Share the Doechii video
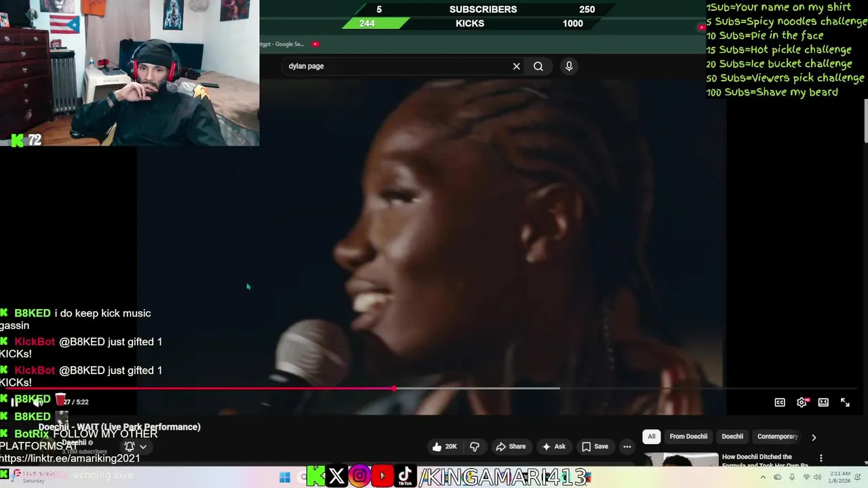 [x=511, y=447]
